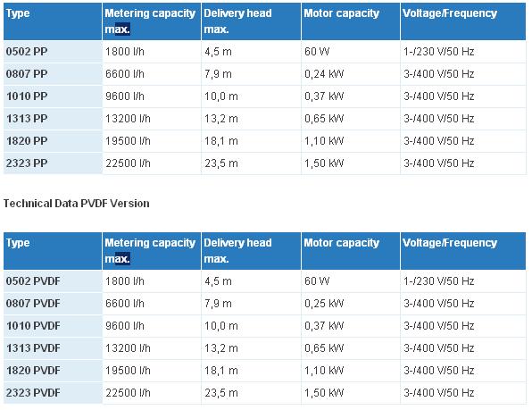Viewport: 532px width, 410px height.
Task: Click the 1-/230 V/50 Hz value for 0502 PVDF
Action: 438,281
